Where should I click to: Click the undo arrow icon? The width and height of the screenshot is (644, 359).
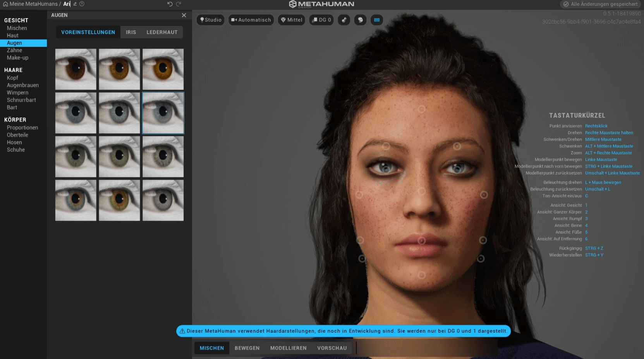(170, 4)
